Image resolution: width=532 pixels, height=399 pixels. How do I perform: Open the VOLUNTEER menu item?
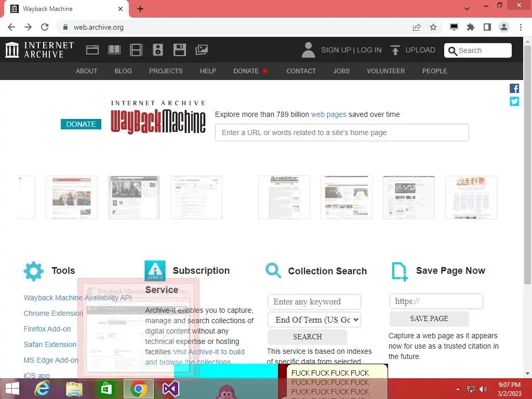point(386,71)
